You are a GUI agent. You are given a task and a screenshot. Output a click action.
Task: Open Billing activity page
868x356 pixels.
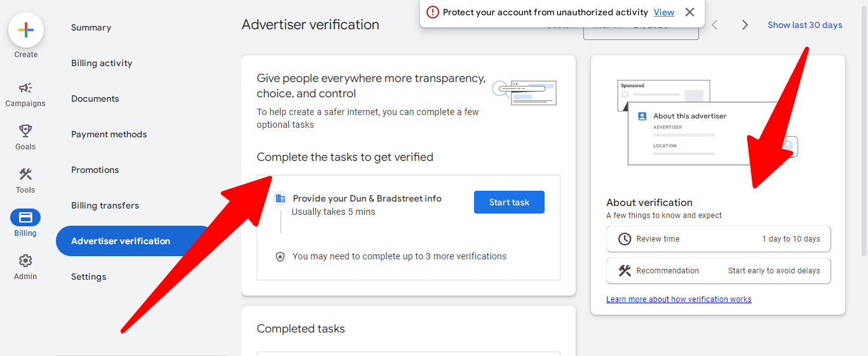[x=102, y=63]
